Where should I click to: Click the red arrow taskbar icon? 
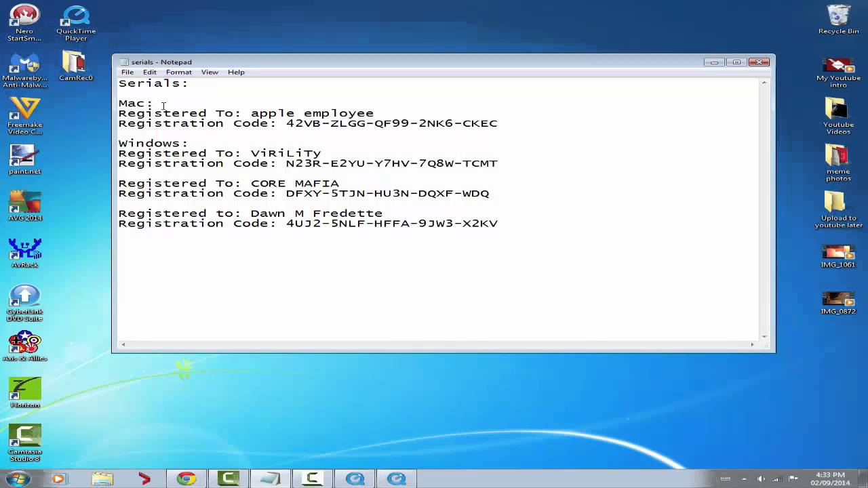(144, 479)
